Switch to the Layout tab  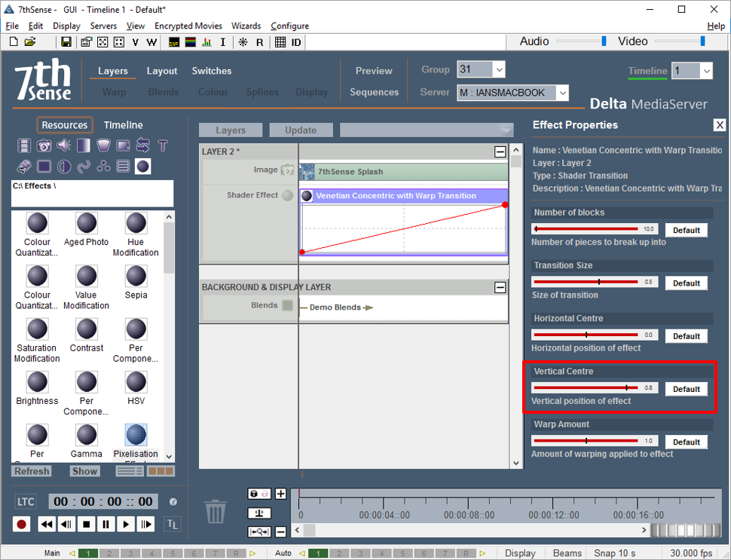[162, 71]
